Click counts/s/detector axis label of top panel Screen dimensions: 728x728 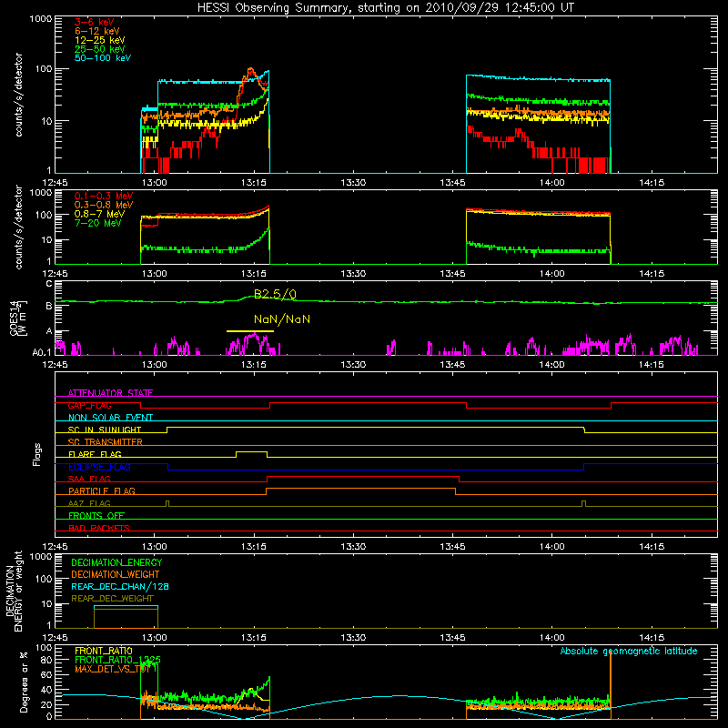(x=18, y=95)
